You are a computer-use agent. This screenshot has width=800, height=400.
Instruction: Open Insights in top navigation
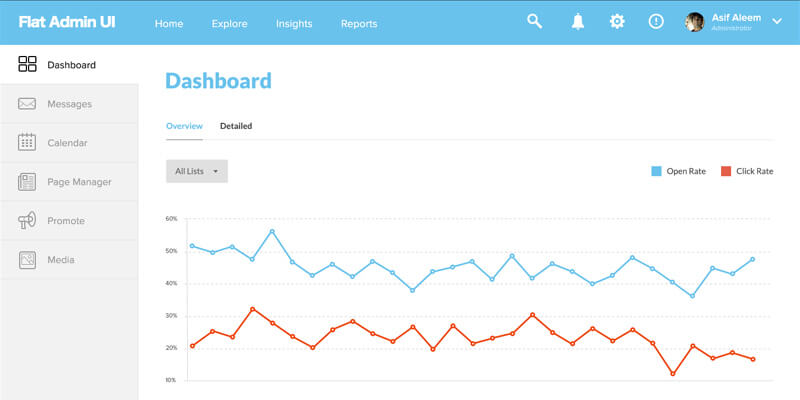coord(294,23)
